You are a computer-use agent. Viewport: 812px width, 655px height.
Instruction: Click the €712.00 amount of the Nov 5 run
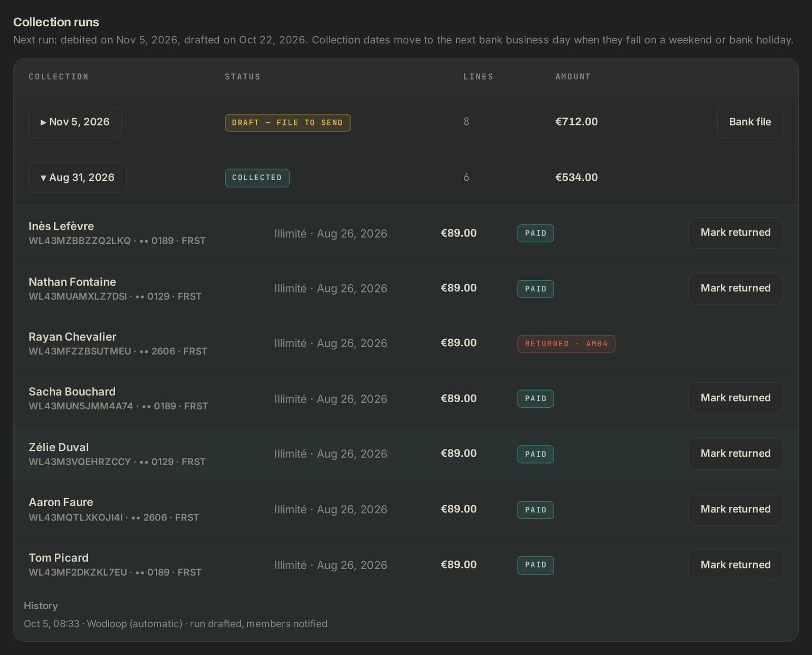click(577, 122)
